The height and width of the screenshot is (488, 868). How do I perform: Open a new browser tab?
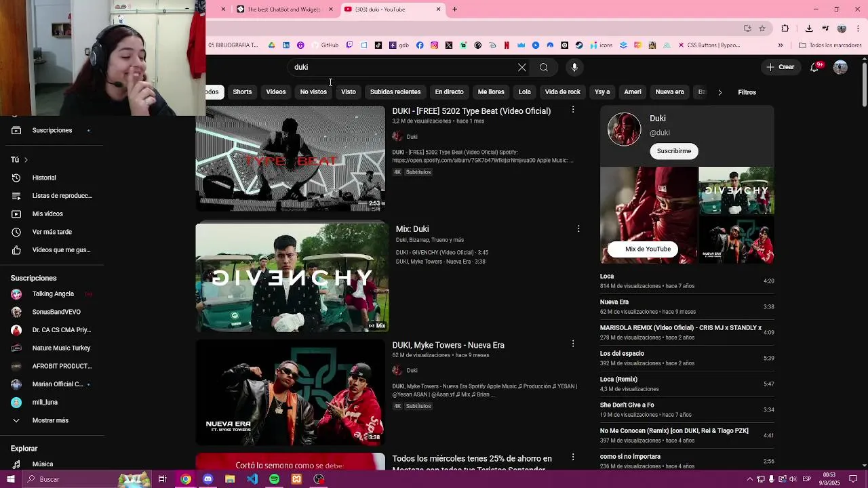(x=455, y=9)
